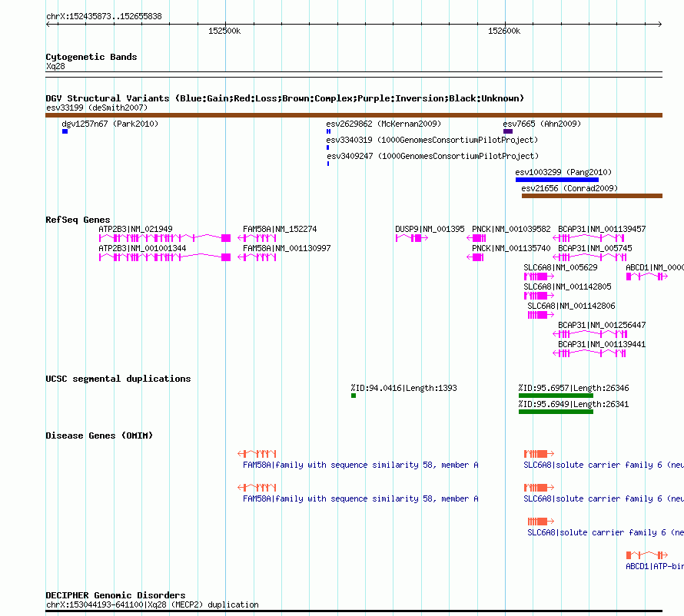Open the second SLC6A8 solute carrier link
This screenshot has height=616, width=684.
(604, 498)
